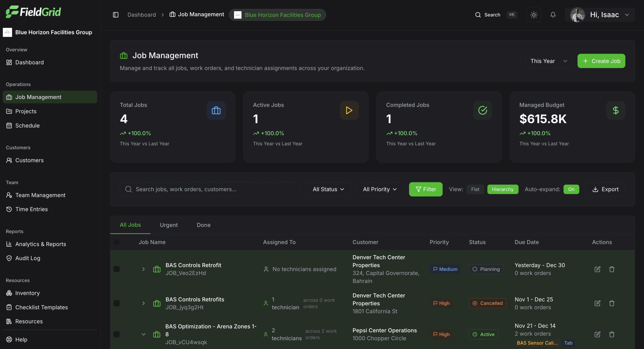Select Inventory in the Resources section

click(x=27, y=293)
